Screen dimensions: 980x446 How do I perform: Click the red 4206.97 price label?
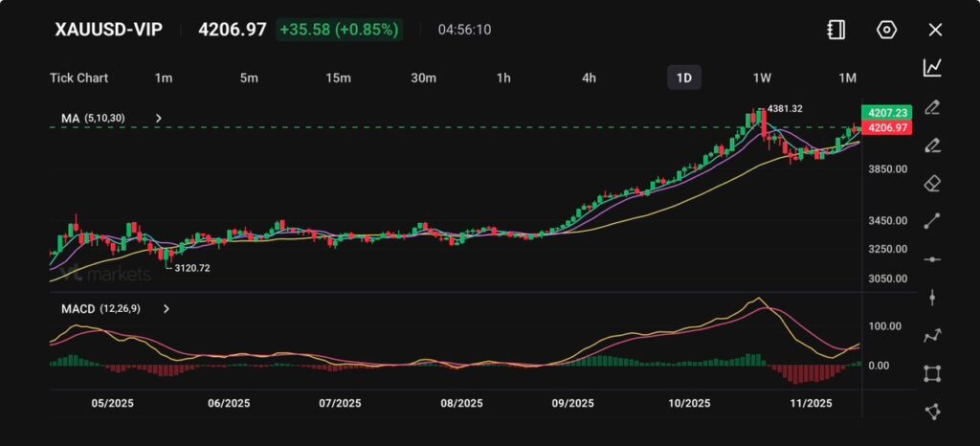point(886,127)
